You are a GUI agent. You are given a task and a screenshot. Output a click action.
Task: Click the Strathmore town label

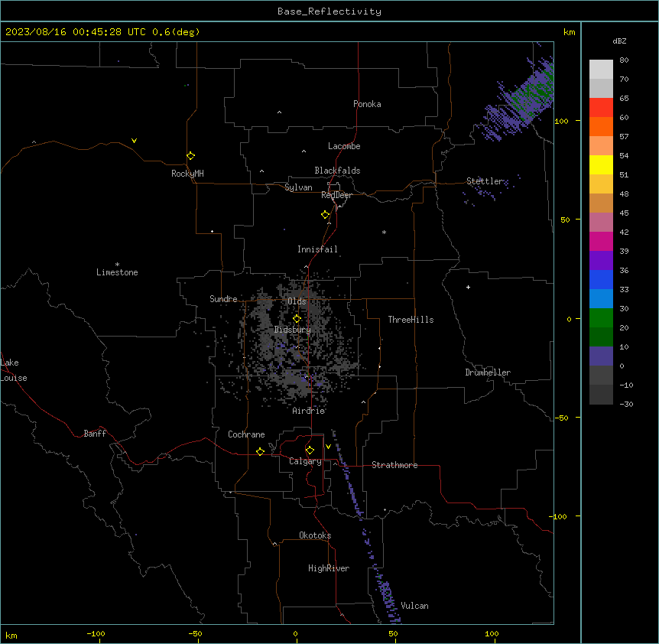pyautogui.click(x=394, y=465)
